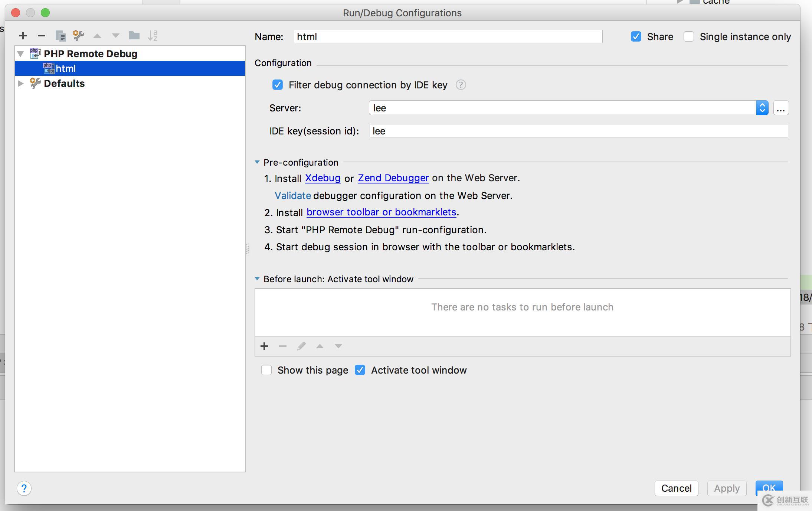The image size is (812, 511).
Task: Click the Xdebug installation link
Action: click(x=322, y=178)
